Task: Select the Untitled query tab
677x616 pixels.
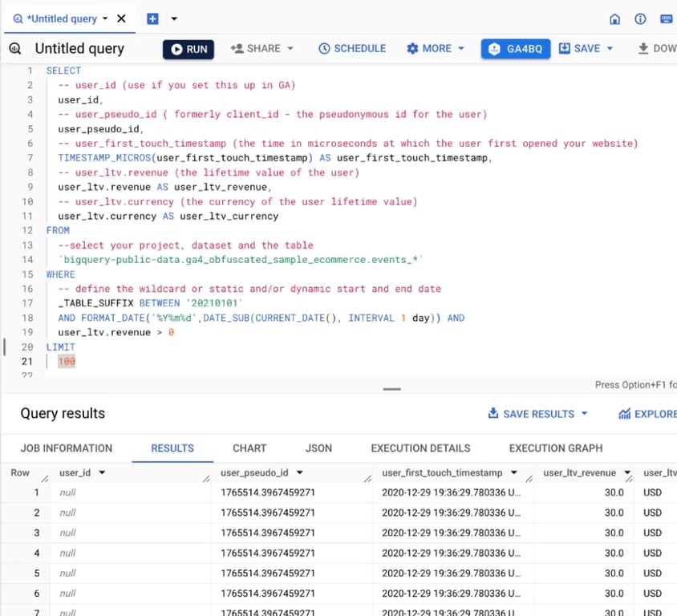Action: point(61,18)
